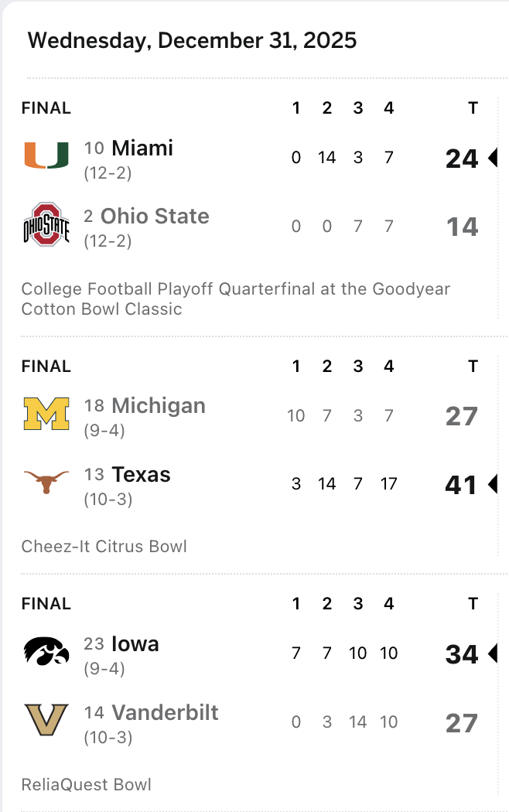The width and height of the screenshot is (509, 812).
Task: Click Miami's final score of 24
Action: 462,159
